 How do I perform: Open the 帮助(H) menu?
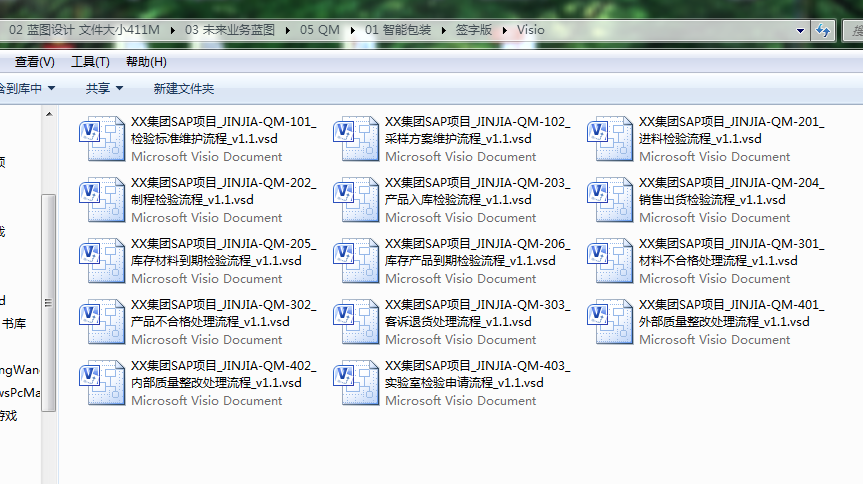click(146, 62)
